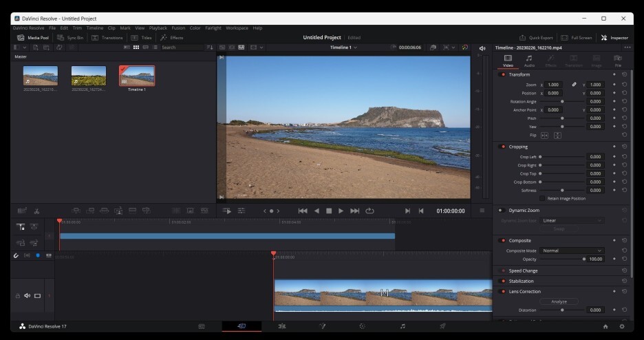Open the Color page icon in bottom bar
644x340 pixels.
click(362, 326)
